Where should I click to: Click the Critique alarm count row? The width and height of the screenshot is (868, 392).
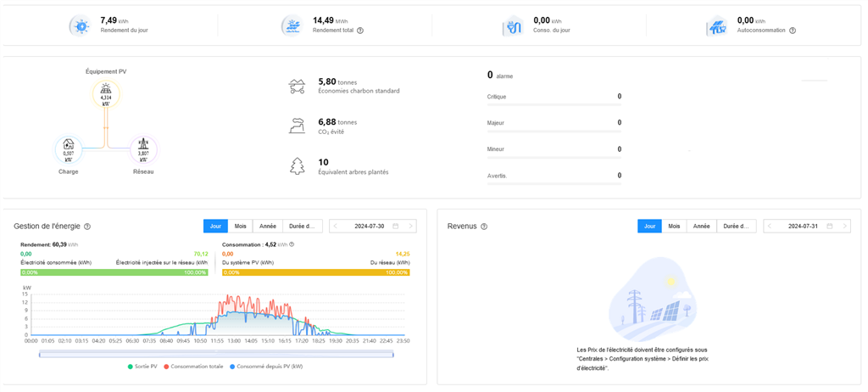554,97
